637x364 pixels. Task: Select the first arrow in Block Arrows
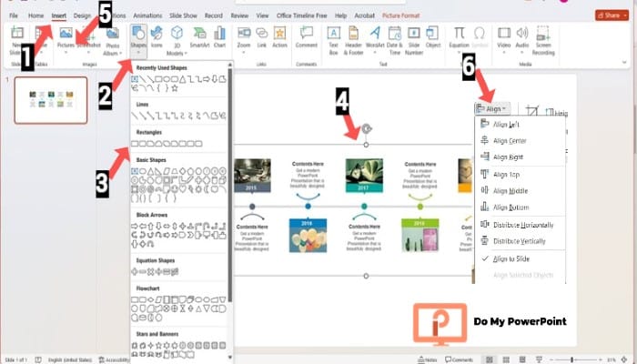135,226
